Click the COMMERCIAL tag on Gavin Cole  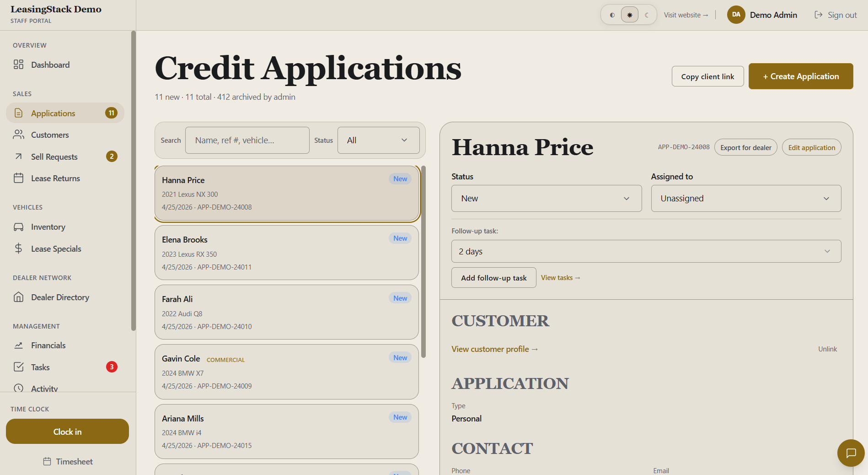pos(225,360)
